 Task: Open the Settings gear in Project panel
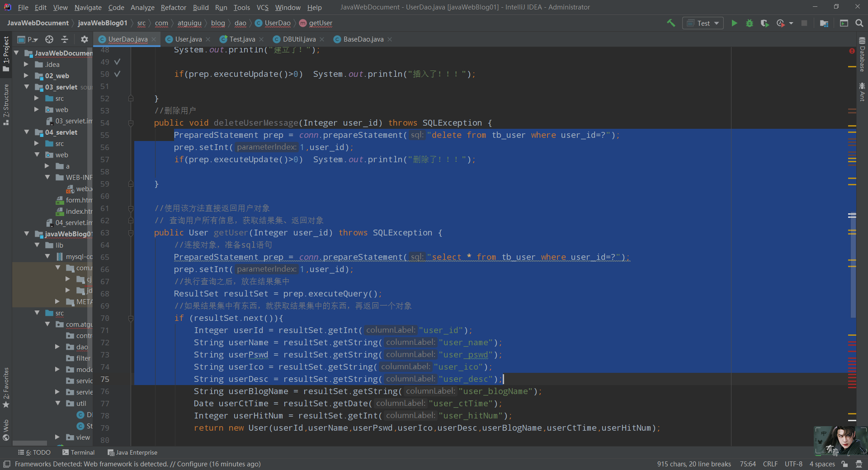[84, 40]
